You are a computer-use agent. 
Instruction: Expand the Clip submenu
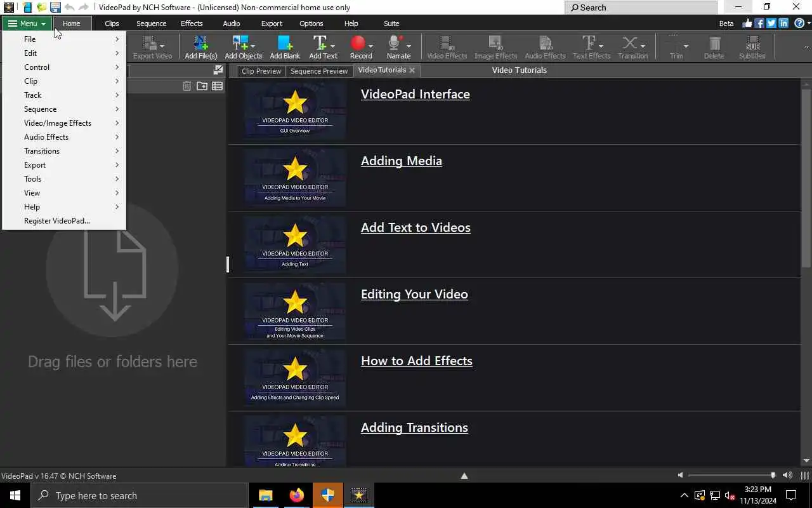point(64,81)
